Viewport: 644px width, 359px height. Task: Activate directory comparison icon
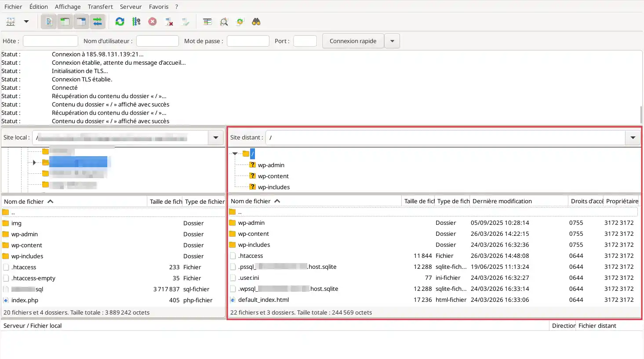(x=224, y=21)
